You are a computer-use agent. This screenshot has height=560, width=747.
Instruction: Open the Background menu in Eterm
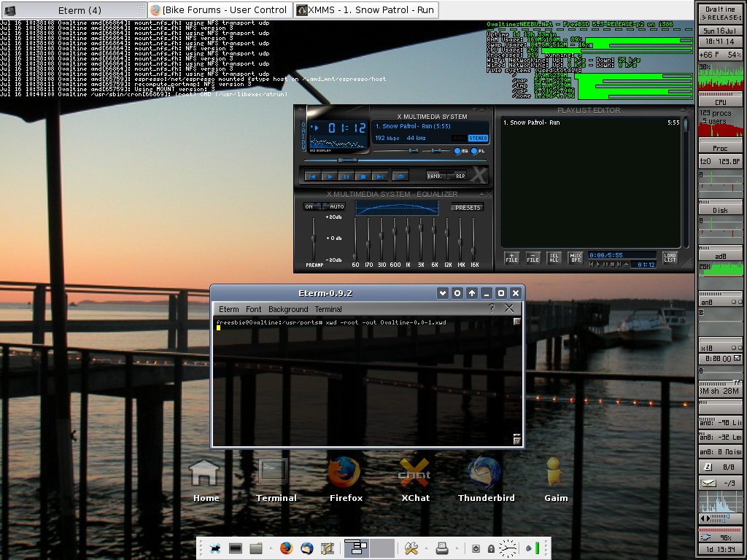pyautogui.click(x=288, y=309)
